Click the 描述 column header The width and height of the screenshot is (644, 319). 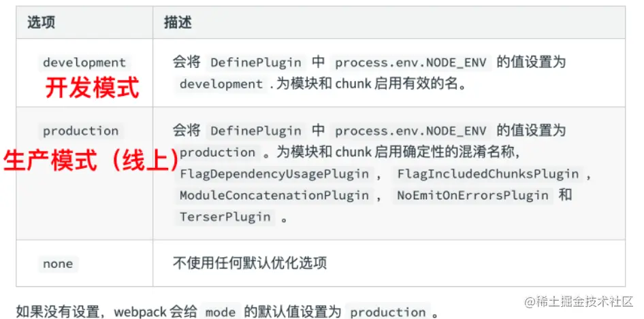[178, 22]
